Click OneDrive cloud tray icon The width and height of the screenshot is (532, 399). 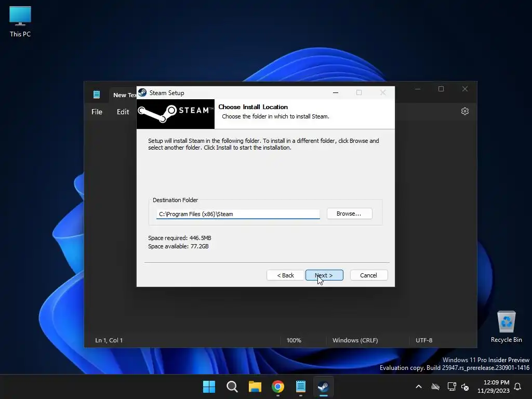(x=435, y=387)
